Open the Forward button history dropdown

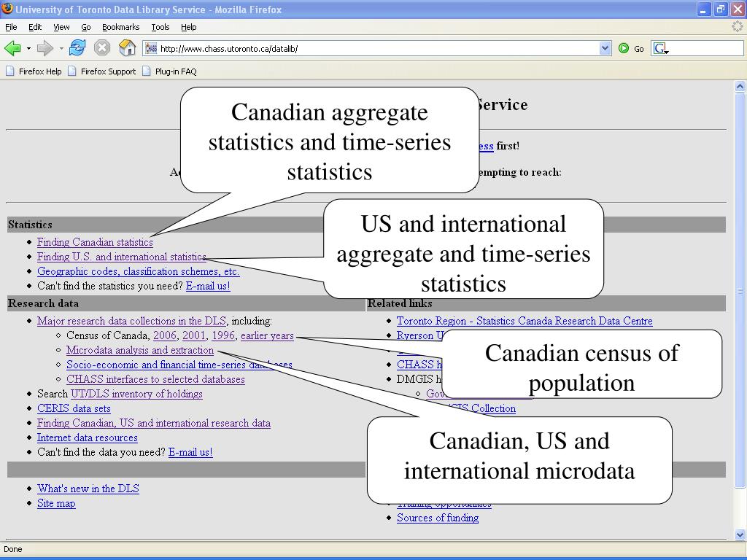point(61,49)
